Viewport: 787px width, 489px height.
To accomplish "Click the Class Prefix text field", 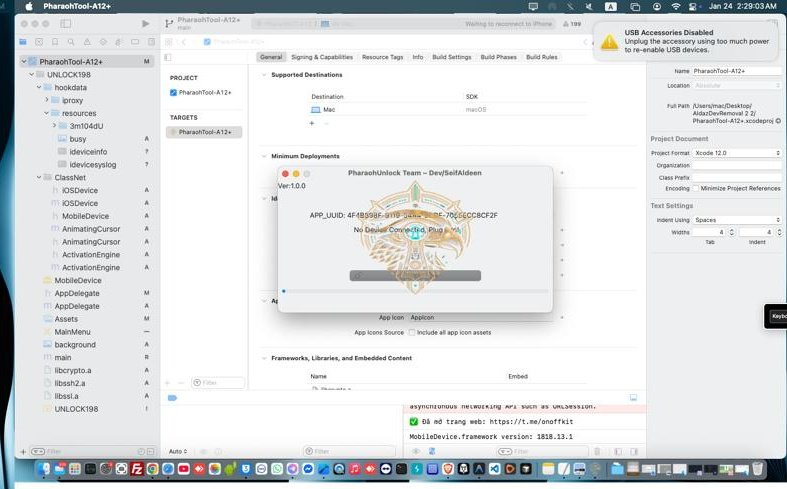I will pyautogui.click(x=737, y=178).
